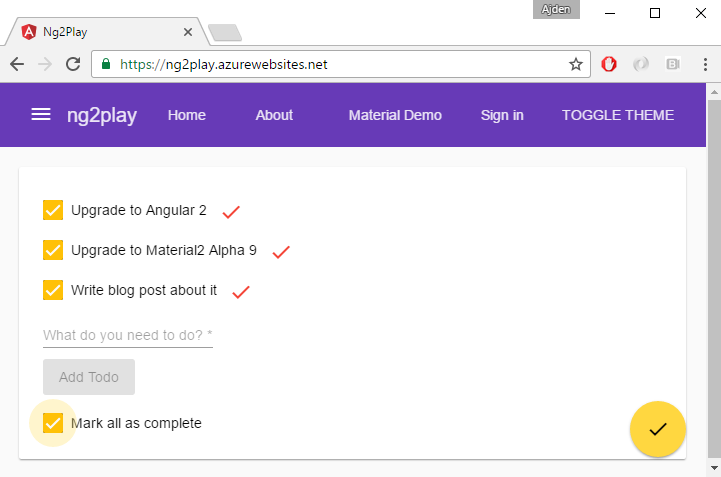Click red check icon beside 'Write blog post about it'
Screen dimensions: 721x477
click(x=241, y=292)
